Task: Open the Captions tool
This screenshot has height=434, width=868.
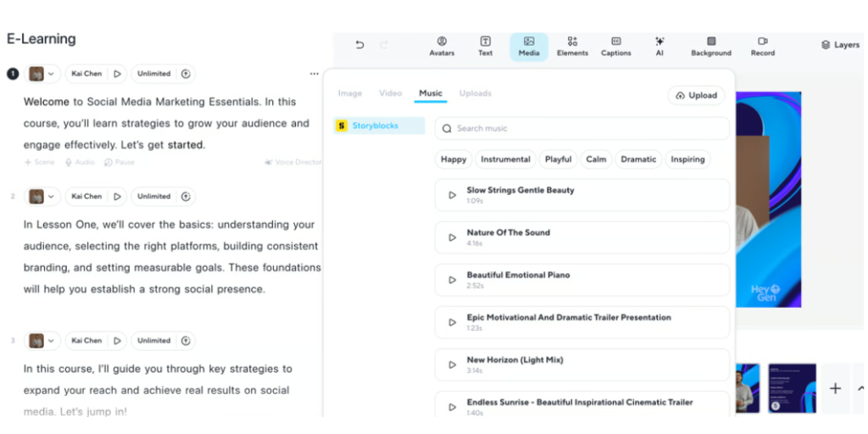Action: click(615, 46)
